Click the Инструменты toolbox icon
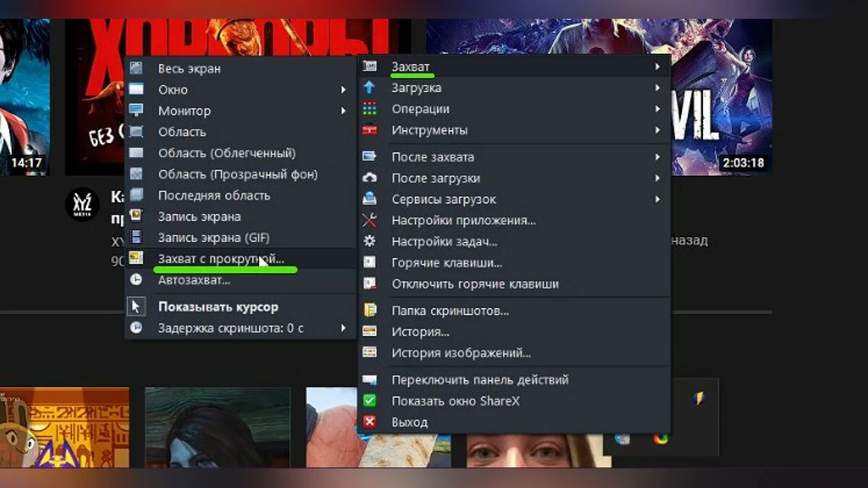The width and height of the screenshot is (868, 488). point(370,130)
